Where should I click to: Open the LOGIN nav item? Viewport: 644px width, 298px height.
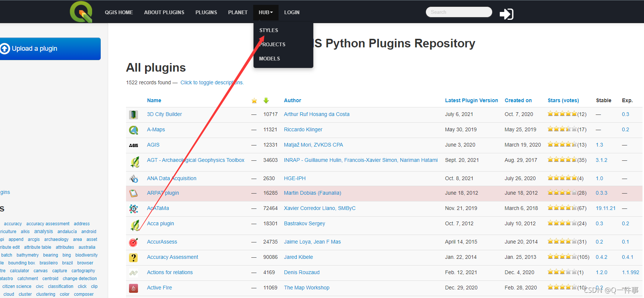click(292, 12)
